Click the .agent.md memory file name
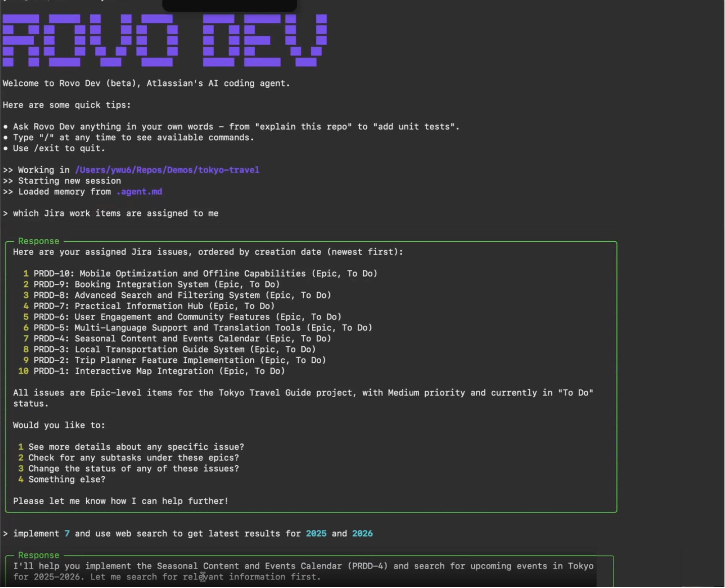The width and height of the screenshot is (725, 588). click(139, 192)
